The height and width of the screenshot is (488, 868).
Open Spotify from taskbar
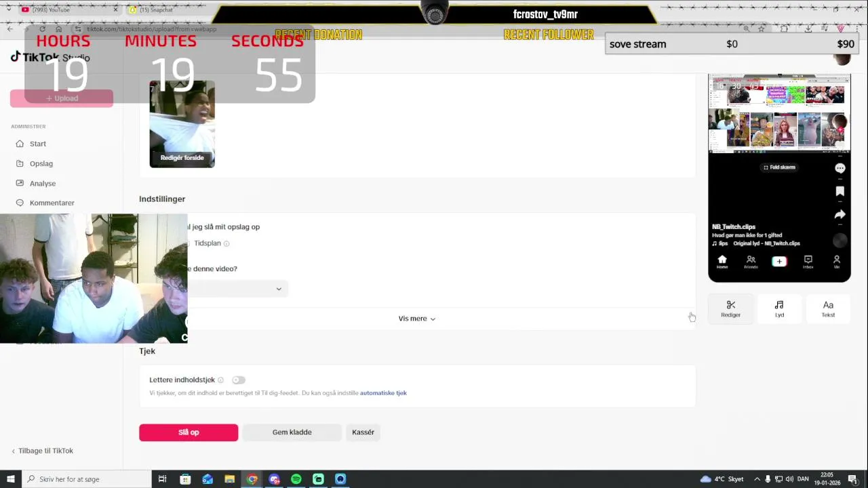pos(296,479)
